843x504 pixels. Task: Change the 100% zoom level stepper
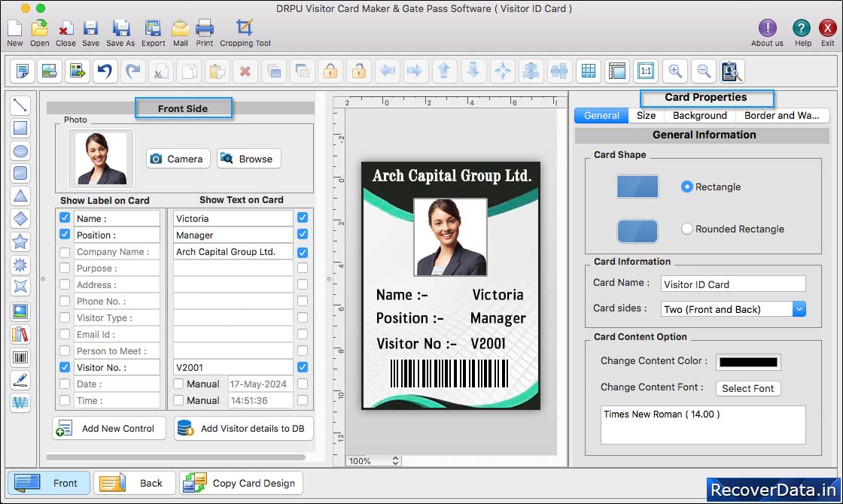pos(396,460)
